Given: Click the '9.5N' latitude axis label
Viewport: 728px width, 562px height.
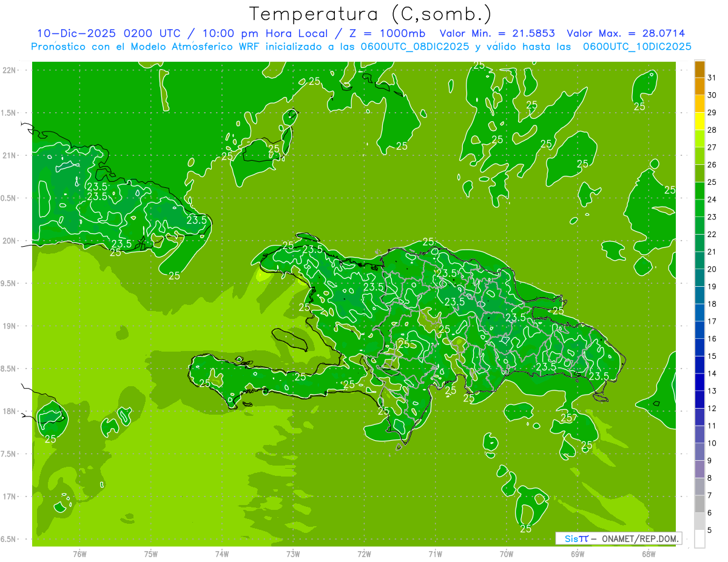Looking at the screenshot, I should point(9,283).
